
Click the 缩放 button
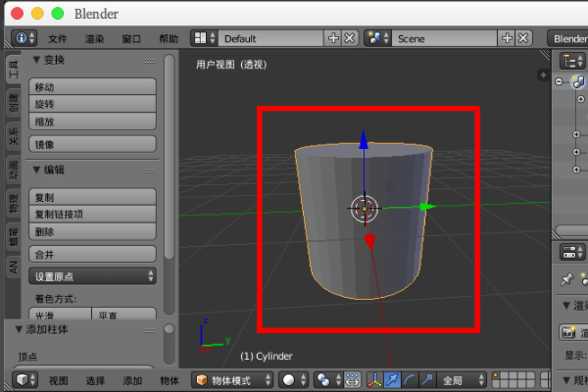pos(92,122)
